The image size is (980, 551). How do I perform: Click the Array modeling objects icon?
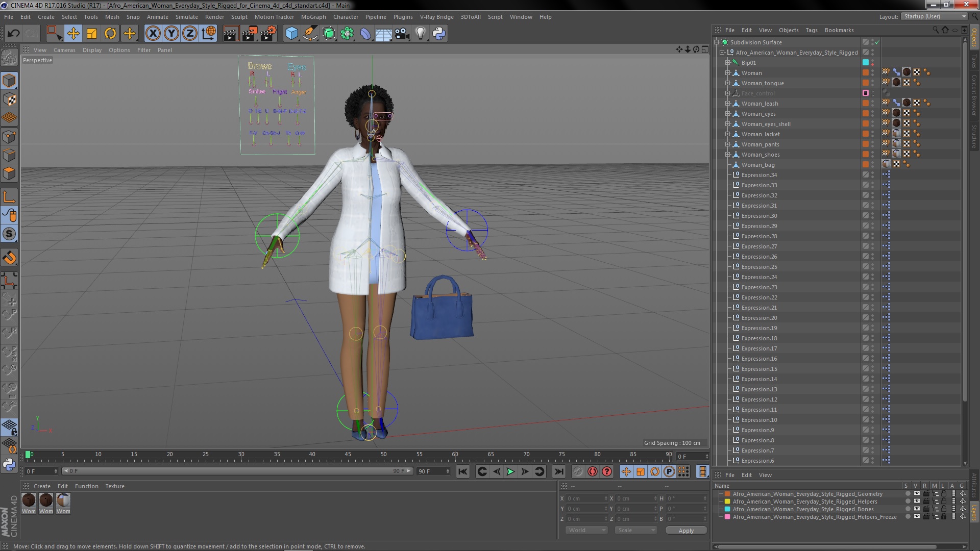[347, 34]
